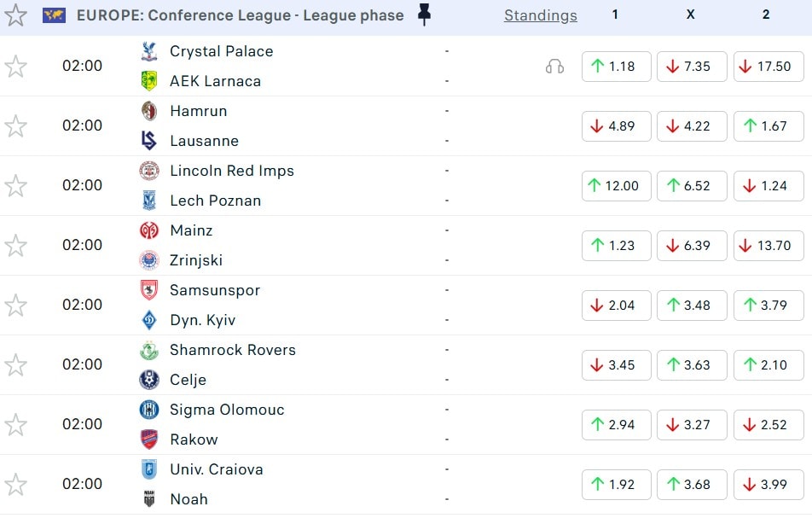The image size is (812, 518).
Task: Open the Standings link
Action: pyautogui.click(x=540, y=15)
